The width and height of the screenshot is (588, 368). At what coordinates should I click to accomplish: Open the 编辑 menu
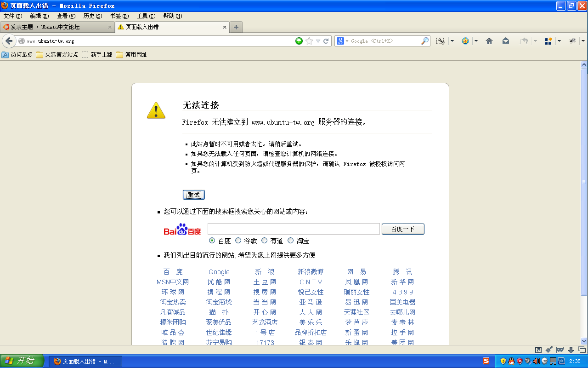(39, 16)
